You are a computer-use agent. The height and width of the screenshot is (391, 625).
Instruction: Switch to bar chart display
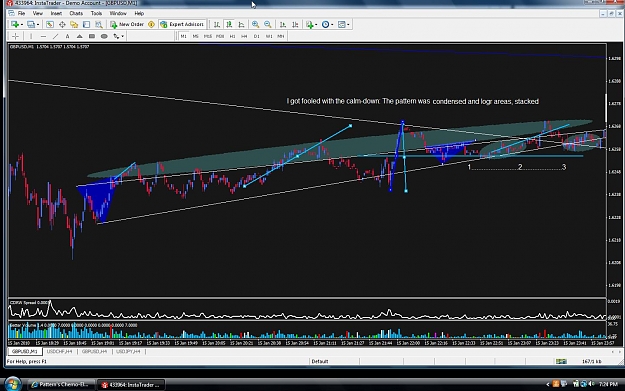tap(216, 24)
